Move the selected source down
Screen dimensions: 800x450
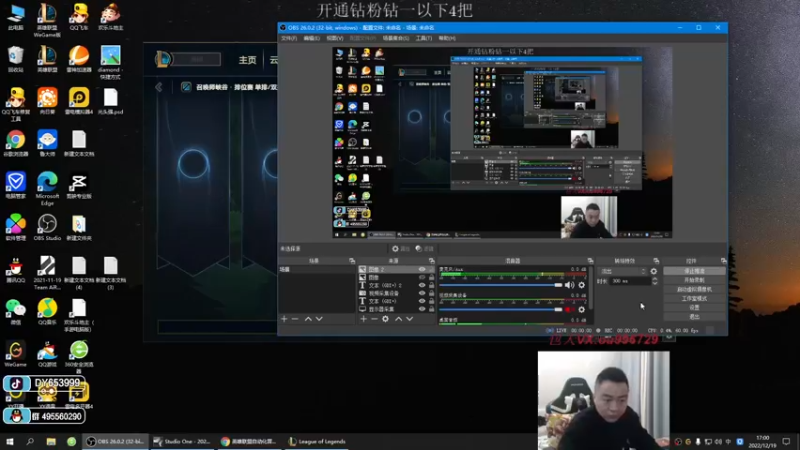409,319
